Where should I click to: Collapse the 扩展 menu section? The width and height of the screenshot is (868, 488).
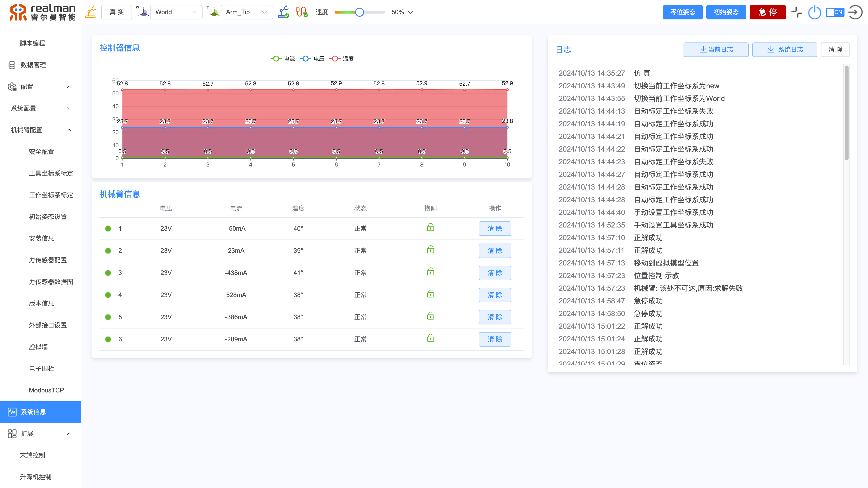(69, 434)
